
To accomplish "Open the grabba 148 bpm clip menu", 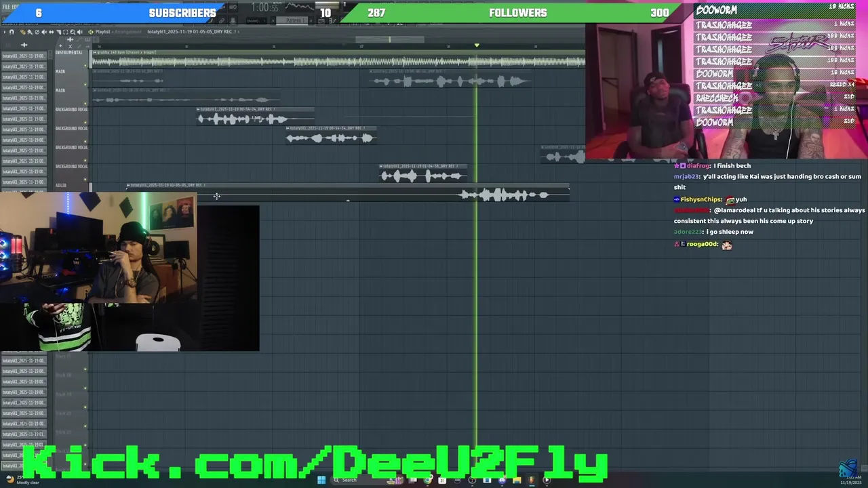I will pyautogui.click(x=95, y=52).
